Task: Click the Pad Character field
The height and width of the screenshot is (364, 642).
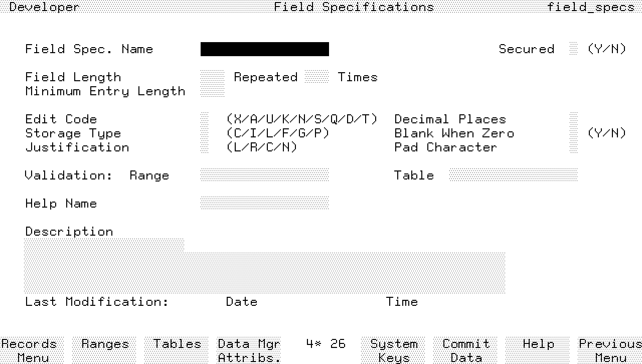Action: (574, 147)
